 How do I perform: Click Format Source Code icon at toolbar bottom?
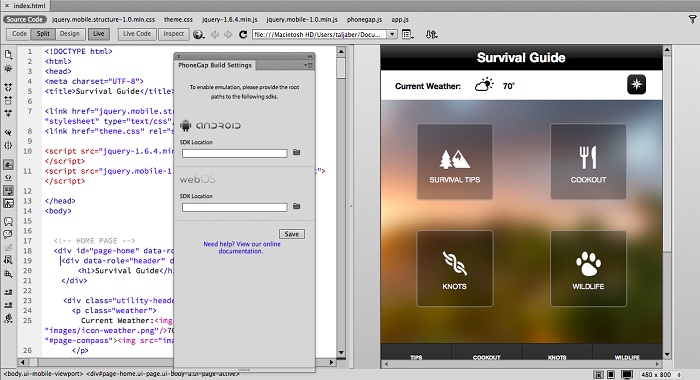(8, 318)
